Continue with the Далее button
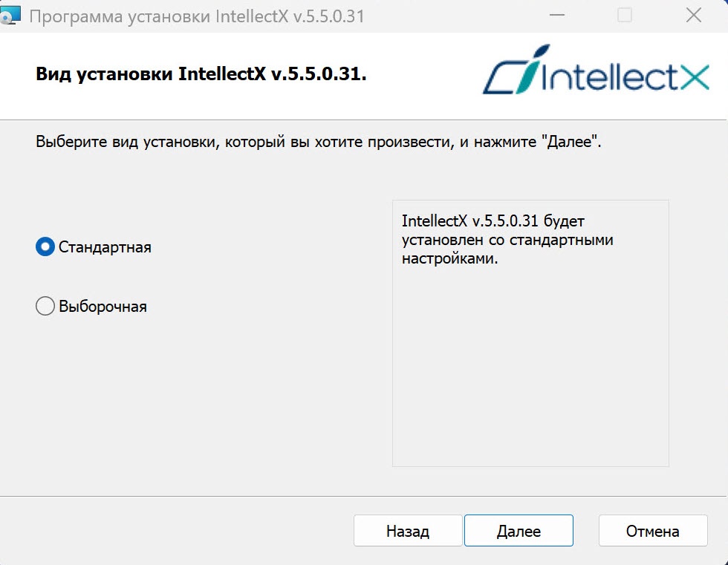Screen dimensions: 728x565 [x=519, y=531]
